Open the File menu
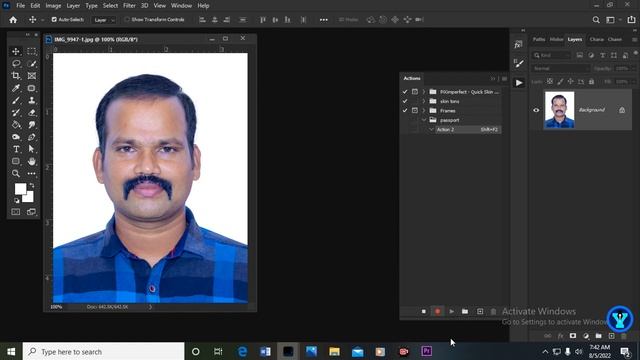Screen dimensions: 640x360 [20, 6]
